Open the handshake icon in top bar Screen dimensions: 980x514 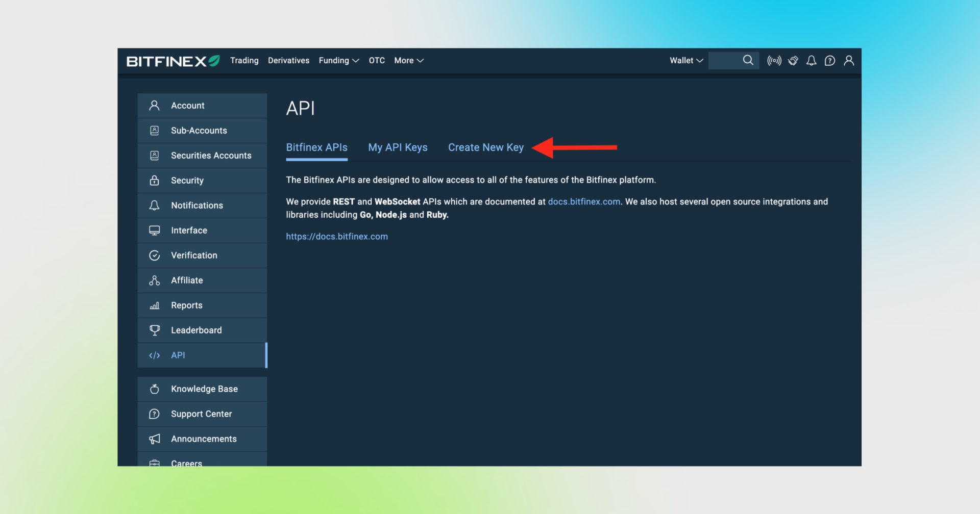pos(793,60)
